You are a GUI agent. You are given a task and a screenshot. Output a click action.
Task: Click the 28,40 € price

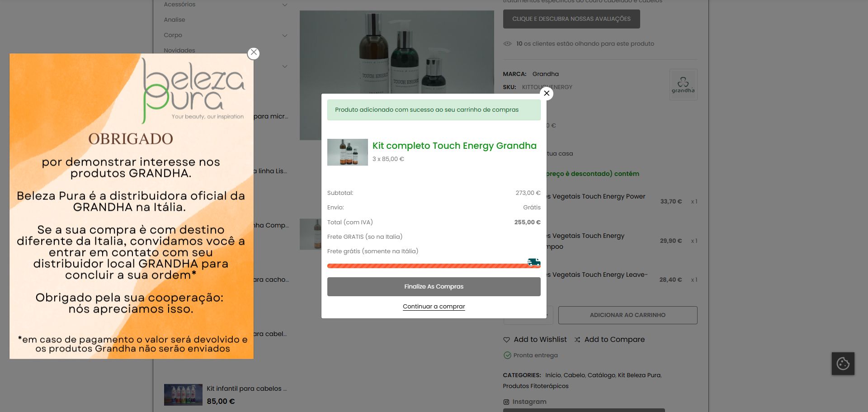[670, 280]
